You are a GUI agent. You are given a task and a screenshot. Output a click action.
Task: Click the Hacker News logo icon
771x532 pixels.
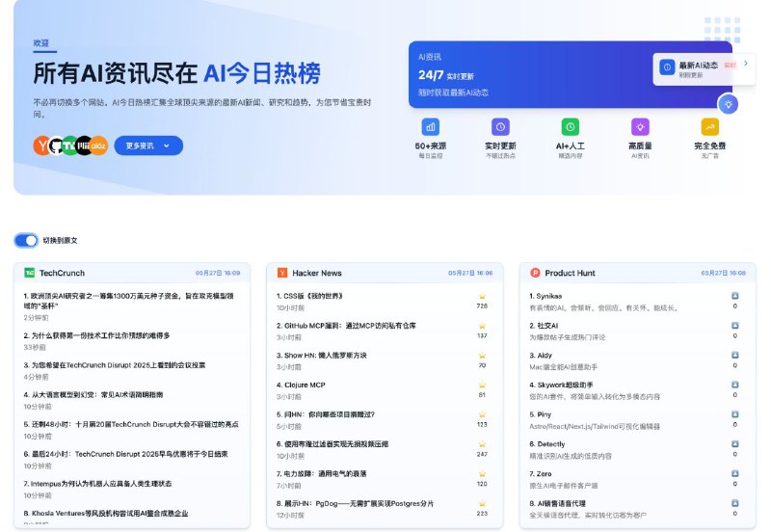(282, 273)
